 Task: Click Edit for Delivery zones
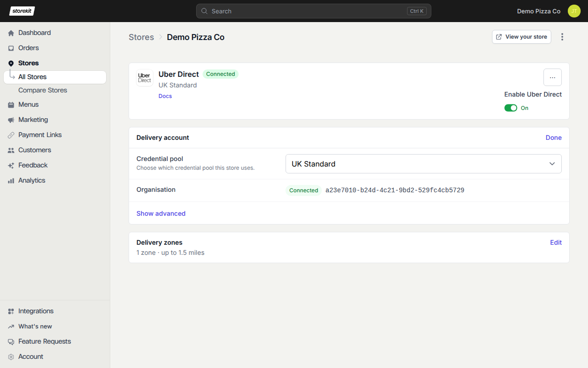[x=556, y=242]
